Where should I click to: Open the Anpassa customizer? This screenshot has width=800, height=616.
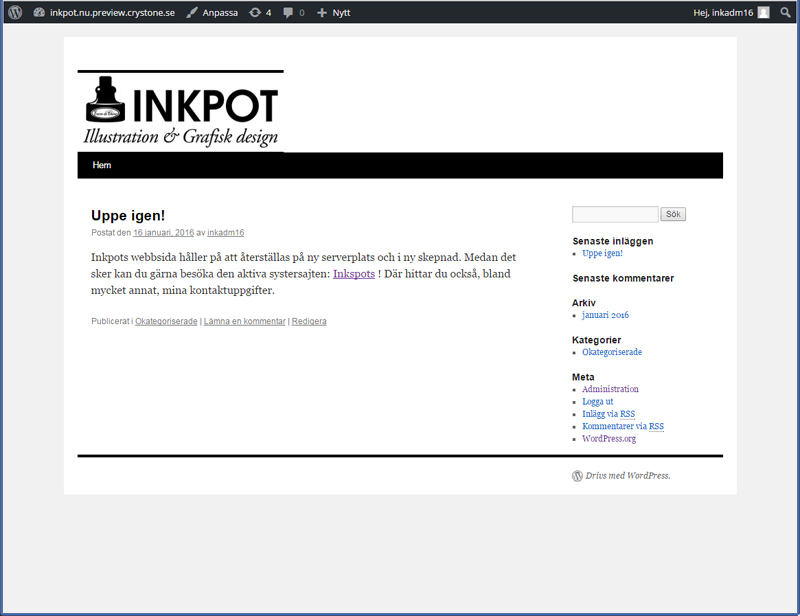tap(220, 12)
